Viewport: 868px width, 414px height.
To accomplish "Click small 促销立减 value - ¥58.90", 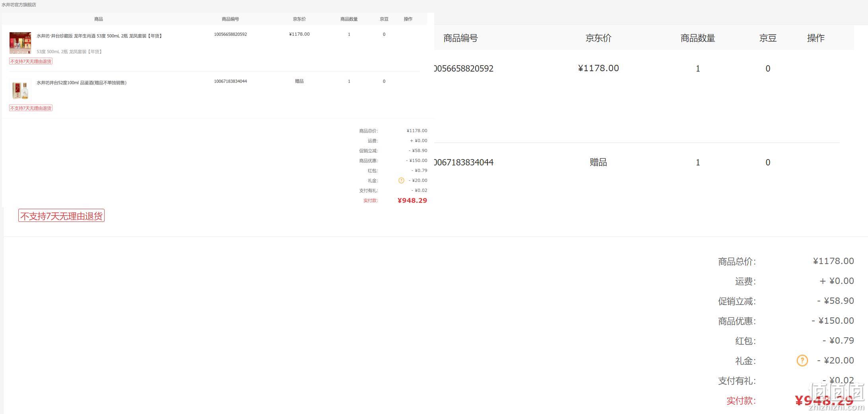I will click(x=418, y=151).
